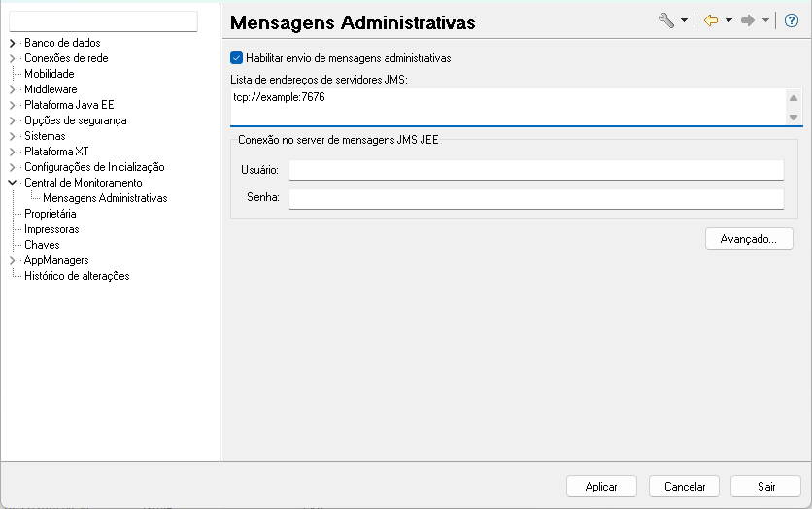The height and width of the screenshot is (509, 812).
Task: Disable sending of administrative messages checkbox
Action: click(x=237, y=58)
